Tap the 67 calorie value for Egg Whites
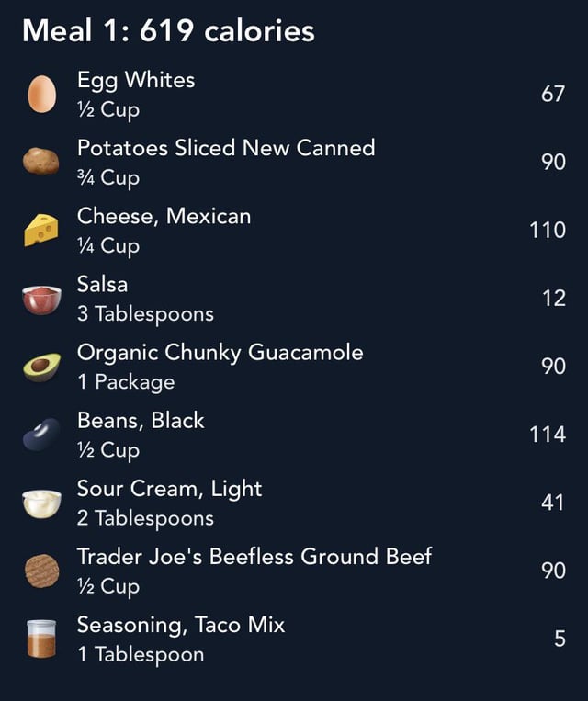Viewport: 588px width, 701px height. point(553,94)
